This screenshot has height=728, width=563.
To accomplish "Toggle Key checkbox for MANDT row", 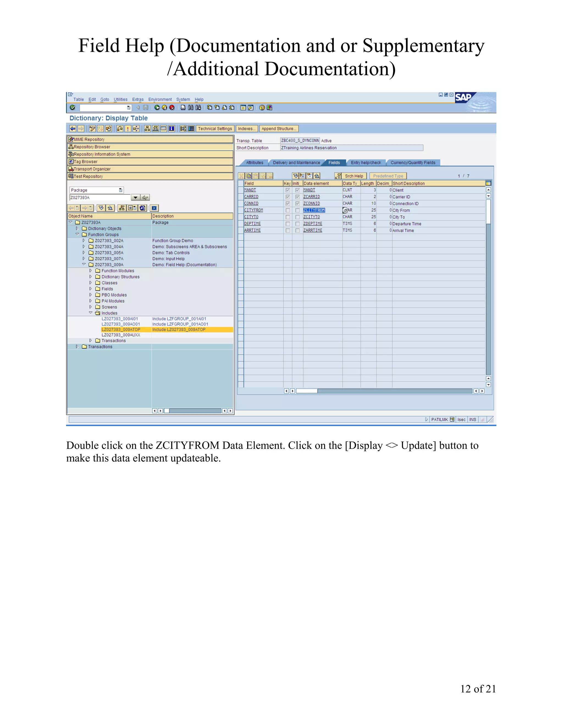I will pyautogui.click(x=288, y=190).
